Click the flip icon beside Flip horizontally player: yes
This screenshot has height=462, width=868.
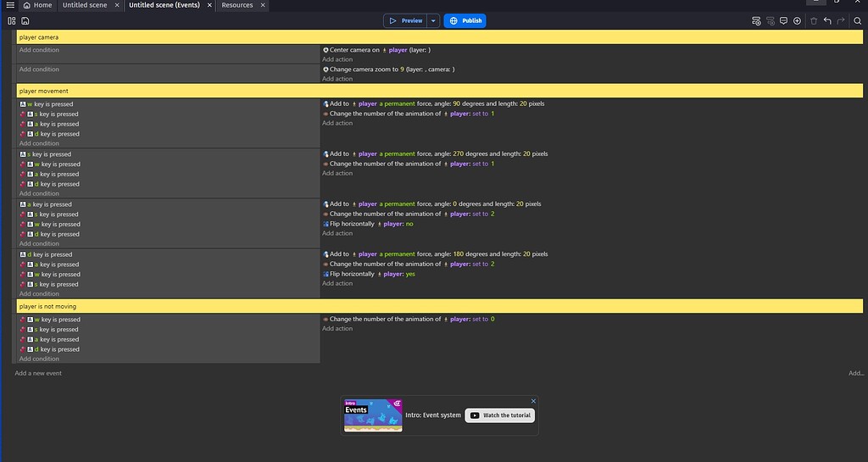click(x=325, y=275)
